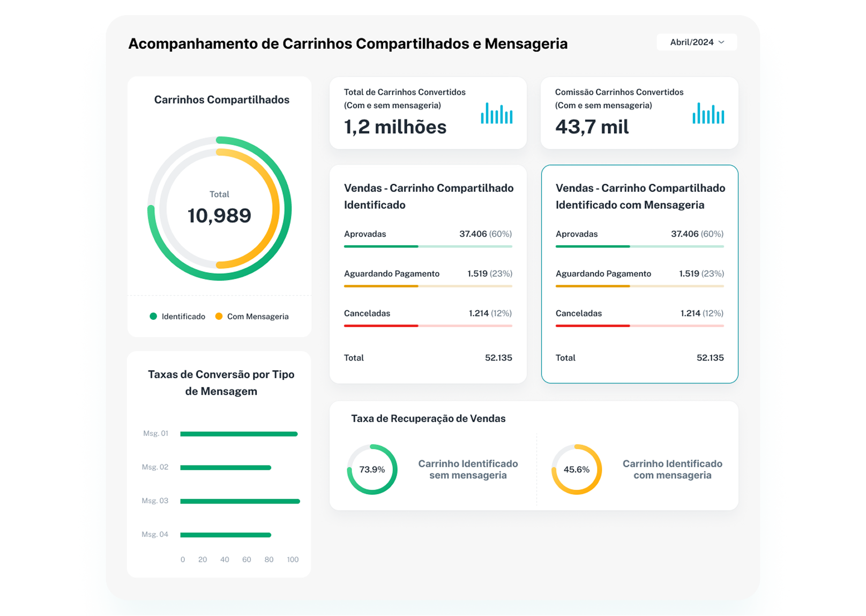Click the 45.6% recovery donut gauge
This screenshot has width=866, height=616.
(x=575, y=469)
